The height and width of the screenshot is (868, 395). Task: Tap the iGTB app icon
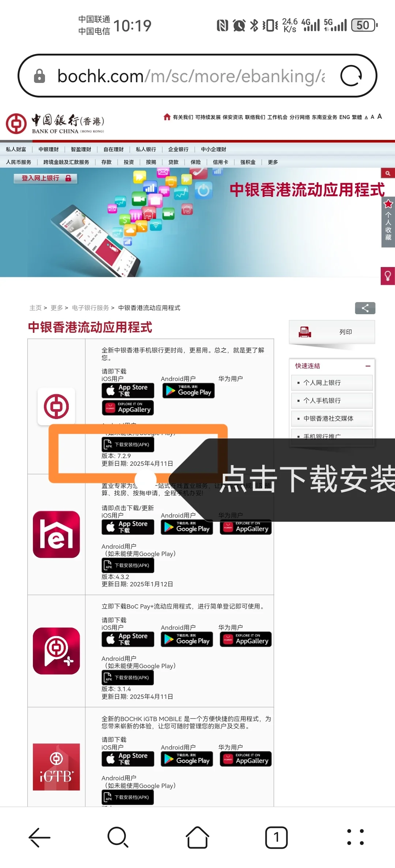[56, 767]
